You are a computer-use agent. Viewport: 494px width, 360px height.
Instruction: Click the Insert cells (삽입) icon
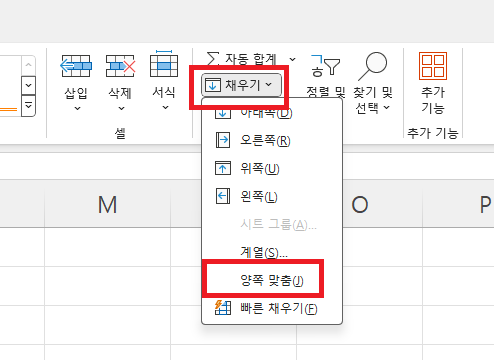pos(76,66)
